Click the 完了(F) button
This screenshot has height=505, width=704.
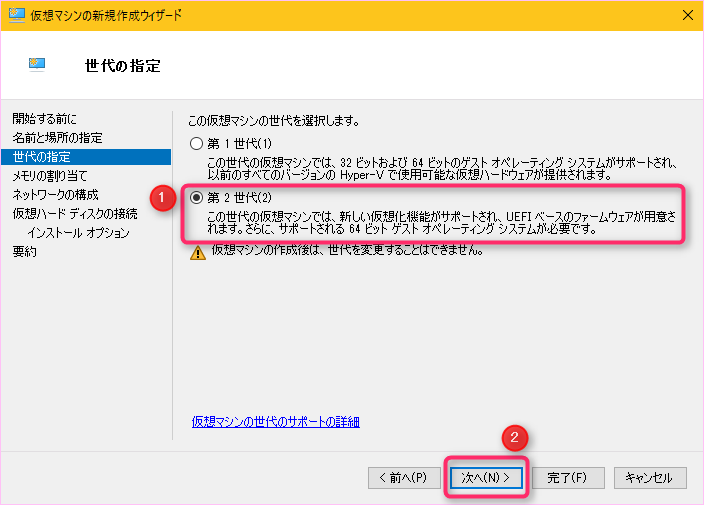(x=568, y=478)
